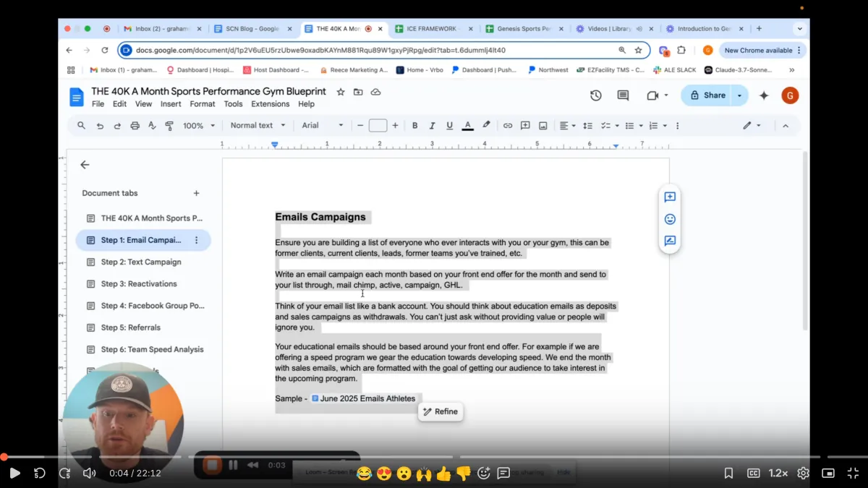
Task: React with the raised hands emoji
Action: (424, 474)
